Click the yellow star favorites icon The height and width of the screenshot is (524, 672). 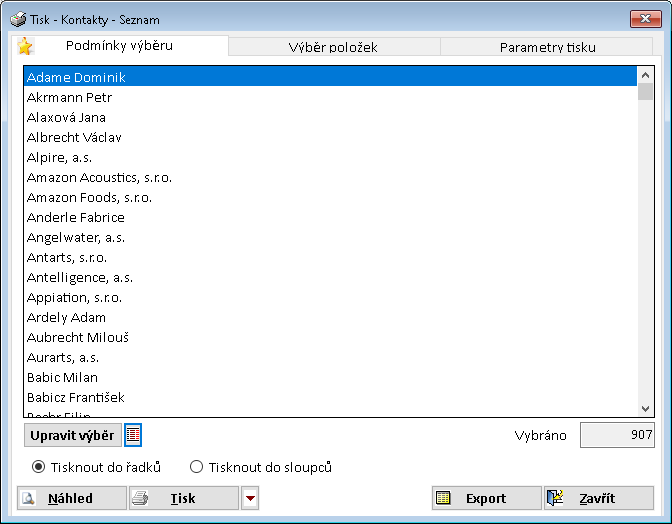25,47
